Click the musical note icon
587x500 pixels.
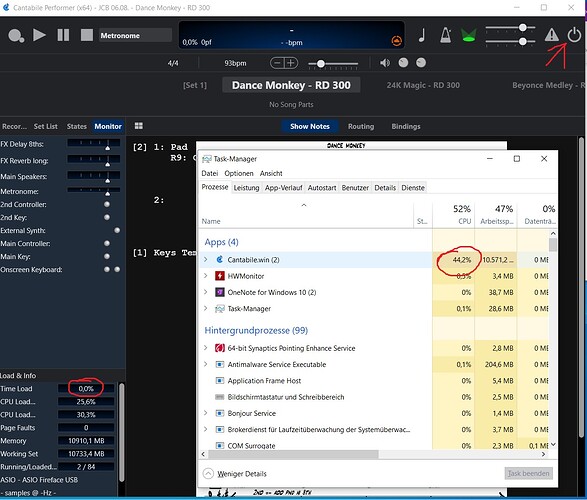[422, 35]
